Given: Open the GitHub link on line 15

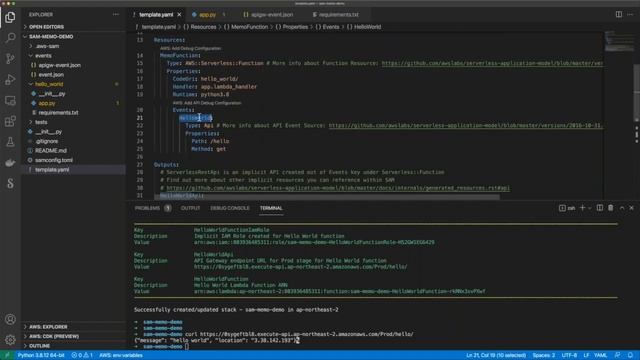Looking at the screenshot, I should (492, 63).
